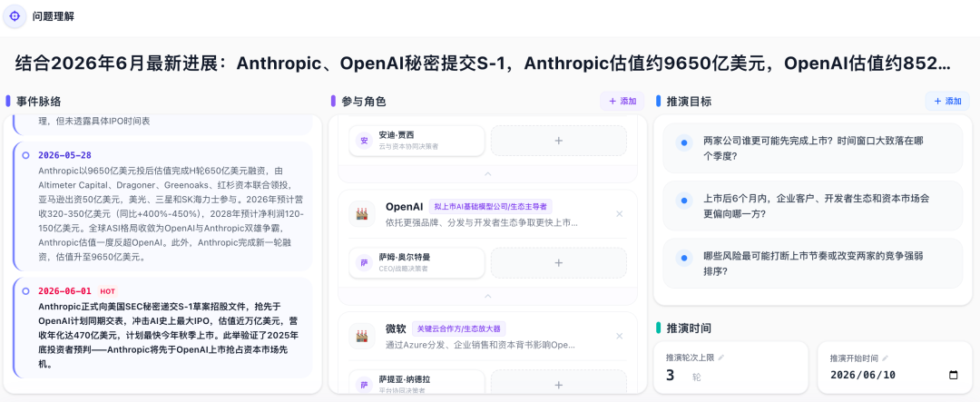
Task: Add a new 参与角色
Action: 622,102
